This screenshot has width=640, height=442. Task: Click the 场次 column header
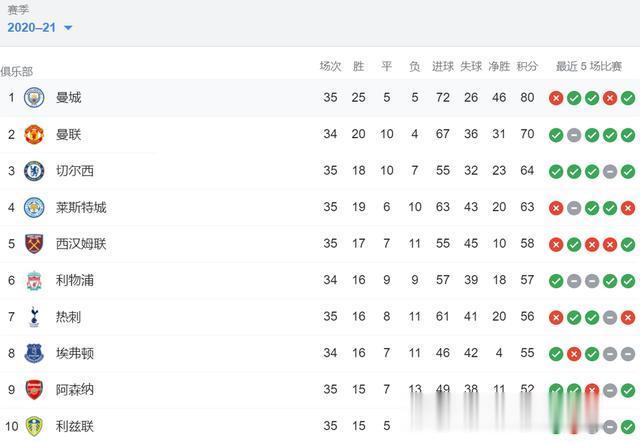tap(330, 66)
